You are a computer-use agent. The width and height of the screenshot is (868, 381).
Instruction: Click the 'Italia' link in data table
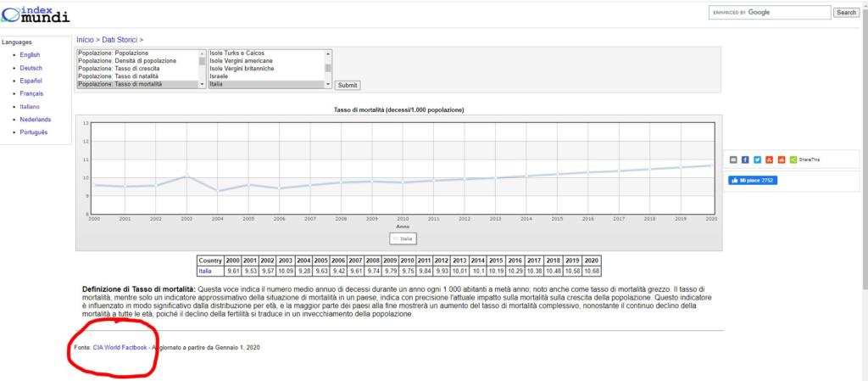coord(205,271)
